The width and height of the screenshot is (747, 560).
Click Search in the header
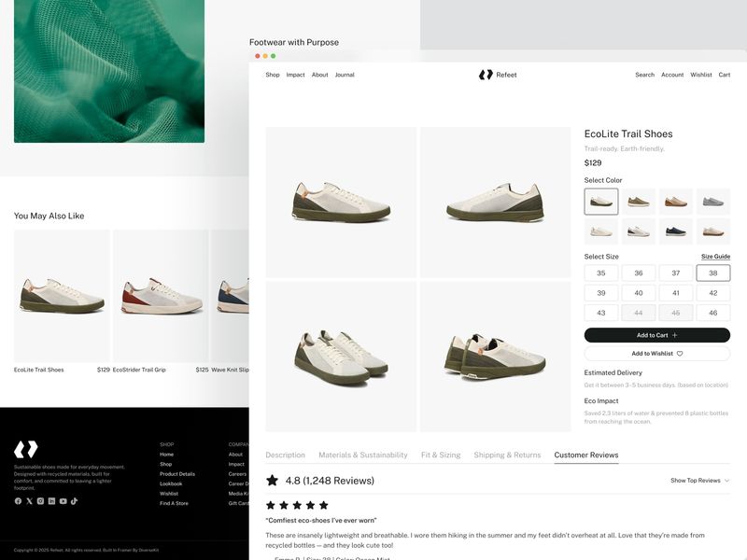(644, 74)
